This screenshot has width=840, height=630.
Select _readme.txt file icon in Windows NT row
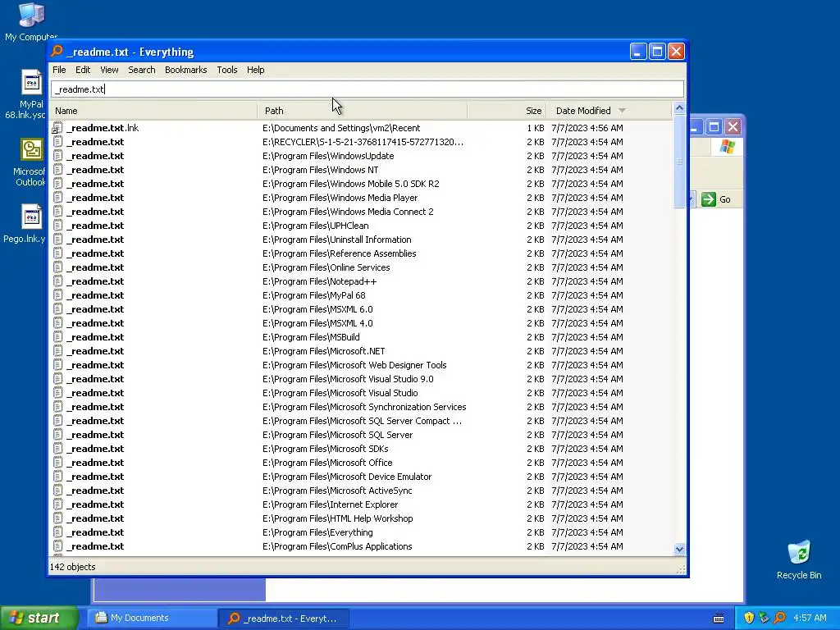(x=57, y=170)
